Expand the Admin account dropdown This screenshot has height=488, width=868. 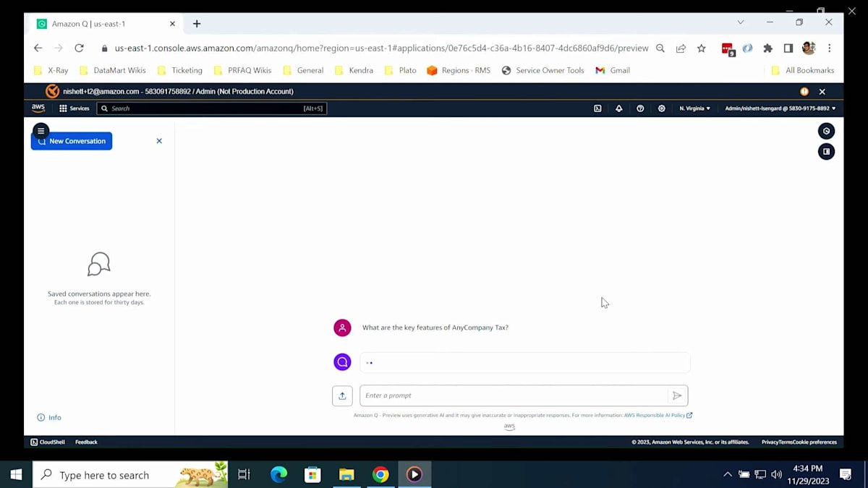[780, 108]
